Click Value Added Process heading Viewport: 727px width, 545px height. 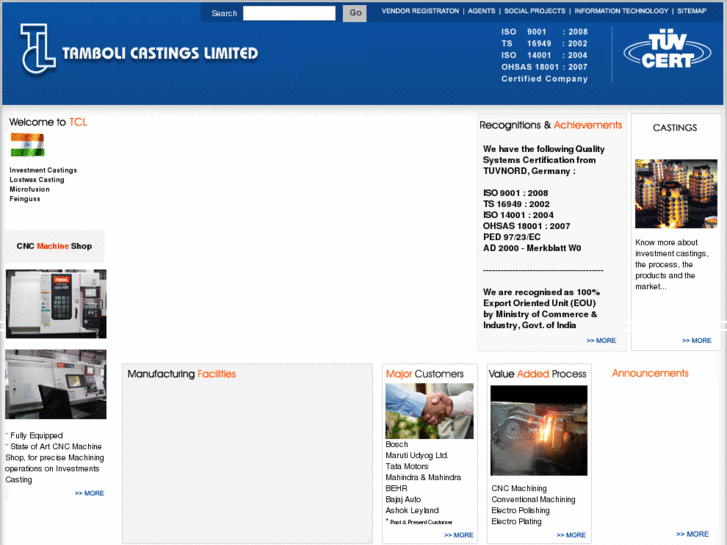click(538, 374)
